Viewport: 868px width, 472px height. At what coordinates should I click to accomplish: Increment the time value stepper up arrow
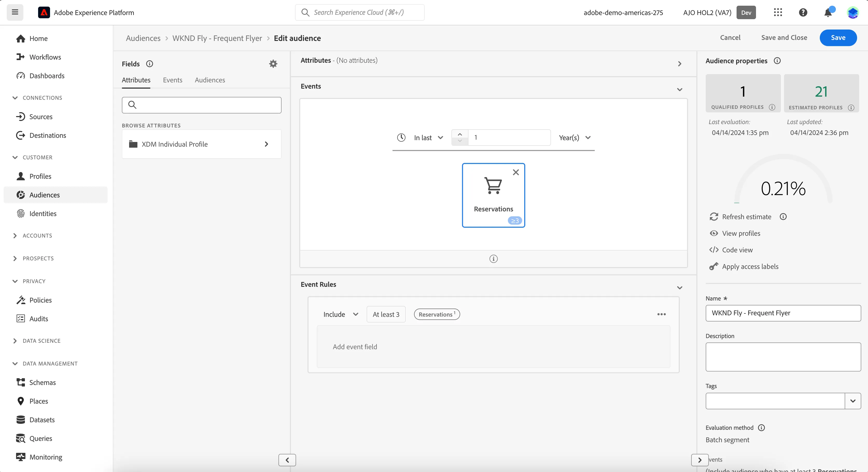pyautogui.click(x=460, y=134)
